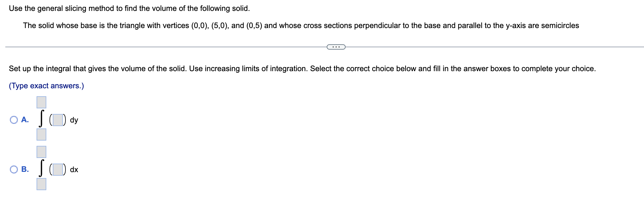Click the label B next to the second choice

pyautogui.click(x=25, y=169)
